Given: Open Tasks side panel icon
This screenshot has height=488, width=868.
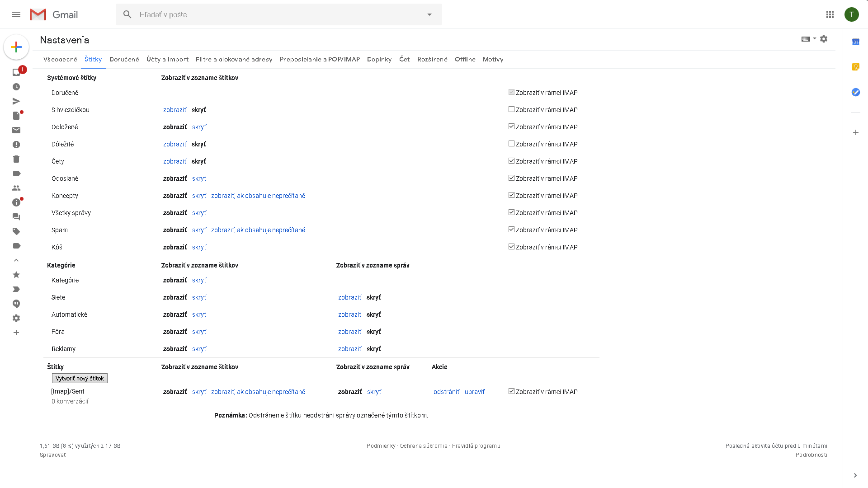Looking at the screenshot, I should tap(855, 92).
